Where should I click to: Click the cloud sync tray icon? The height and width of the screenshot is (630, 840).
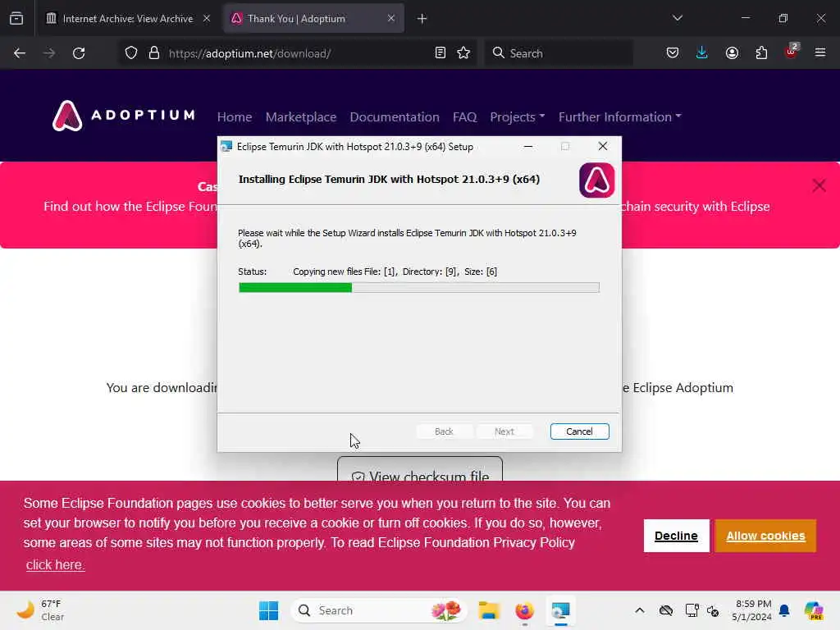click(666, 610)
